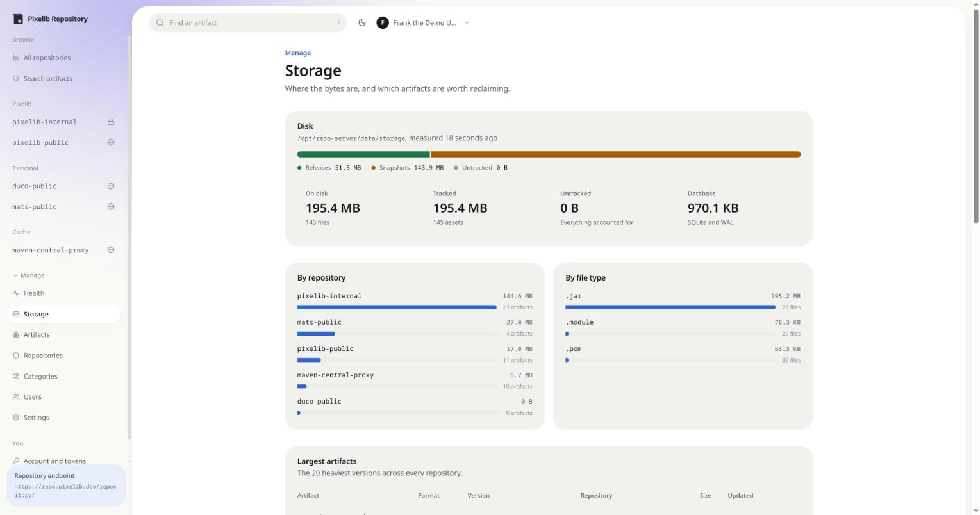Click the sidebar vertical scrollbar
Viewport: 980px width, 515px height.
pos(129,237)
